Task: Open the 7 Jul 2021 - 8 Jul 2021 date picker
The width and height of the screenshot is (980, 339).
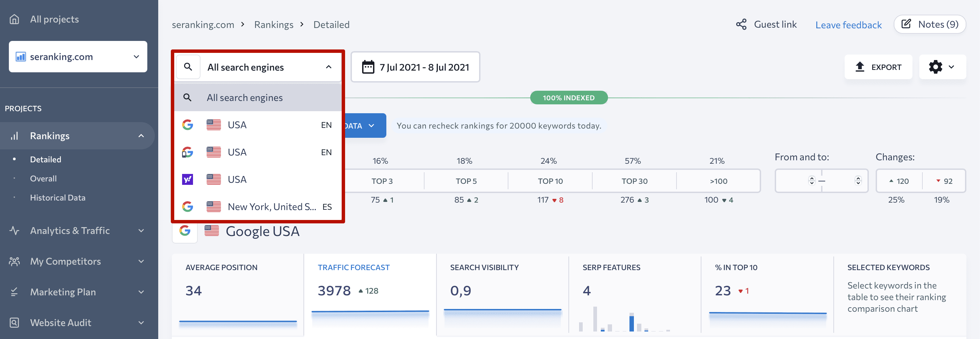Action: click(x=415, y=67)
